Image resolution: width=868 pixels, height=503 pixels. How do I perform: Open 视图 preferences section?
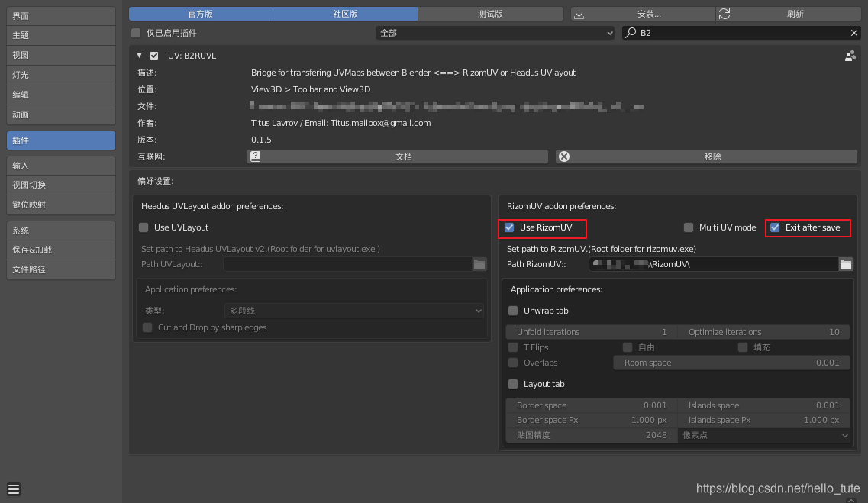(x=61, y=55)
